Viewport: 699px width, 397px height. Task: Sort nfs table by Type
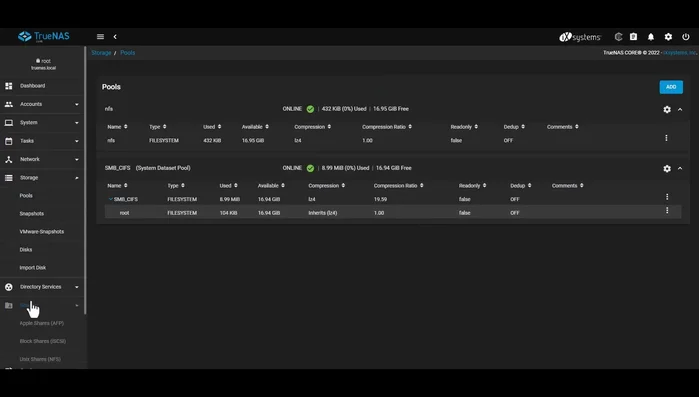coord(158,127)
